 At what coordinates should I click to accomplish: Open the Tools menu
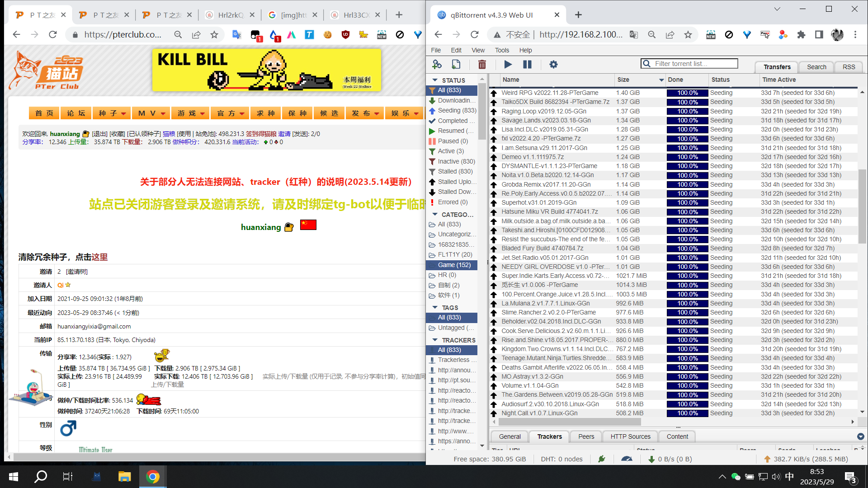[502, 50]
